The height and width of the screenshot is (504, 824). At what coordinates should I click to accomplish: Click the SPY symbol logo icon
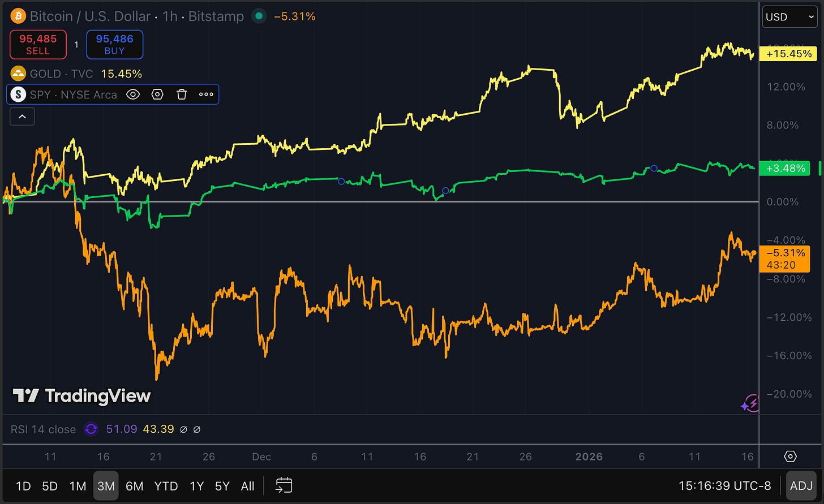pos(18,94)
